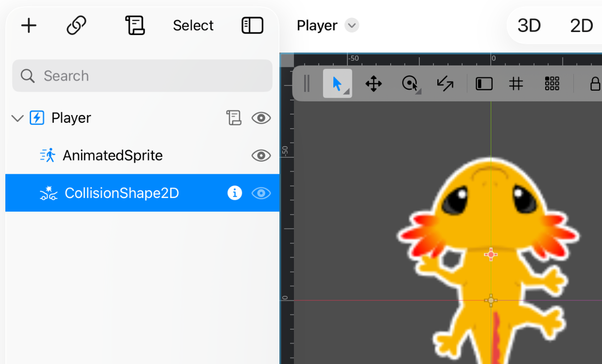Focus the node Search field
The width and height of the screenshot is (602, 364).
(142, 76)
